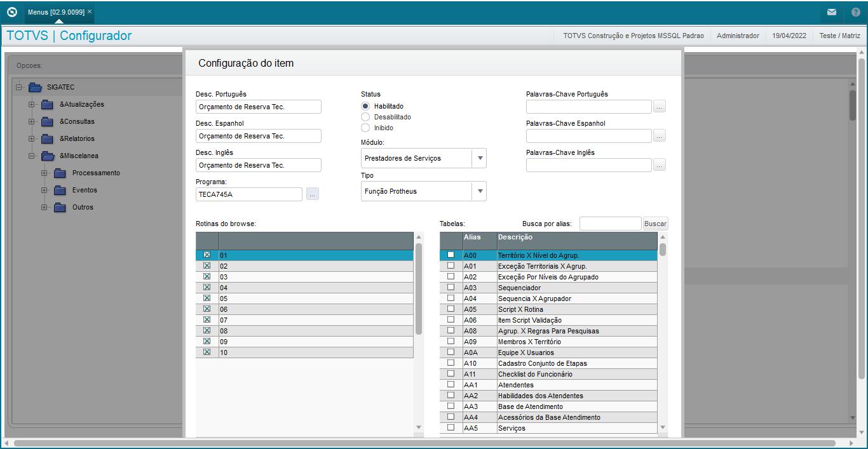Uncheck browse routine 01 checkbox
Image resolution: width=868 pixels, height=449 pixels.
click(207, 255)
